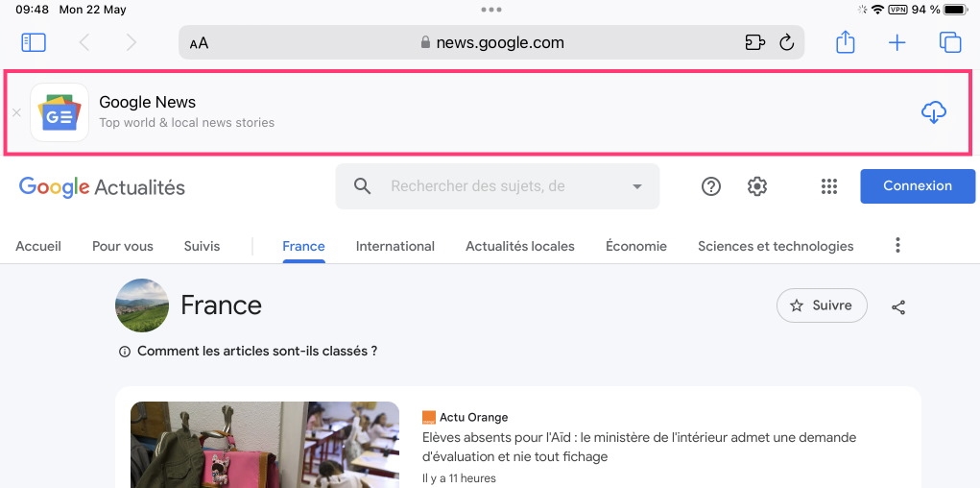
Task: Open the Google apps grid
Action: [x=828, y=186]
